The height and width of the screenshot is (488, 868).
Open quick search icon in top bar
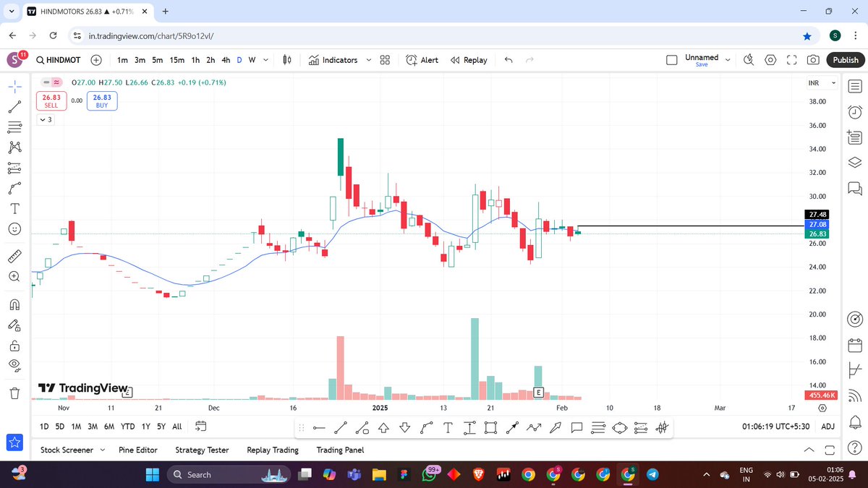pyautogui.click(x=749, y=60)
